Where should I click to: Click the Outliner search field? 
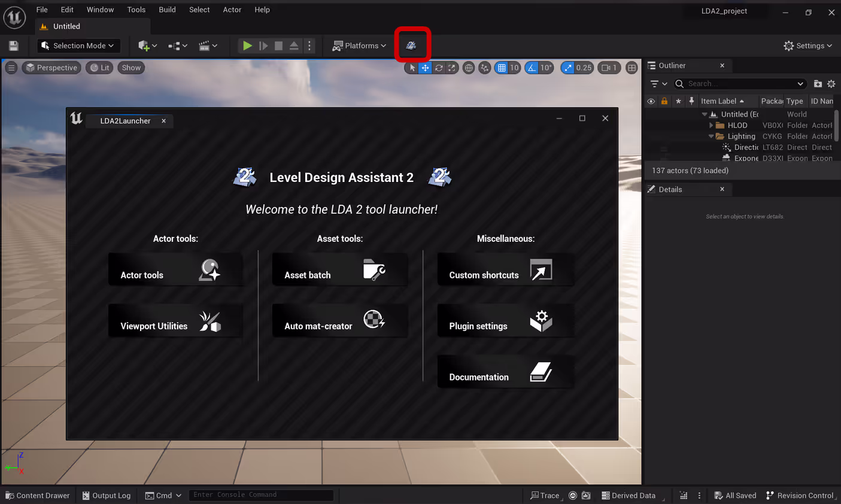(x=740, y=84)
